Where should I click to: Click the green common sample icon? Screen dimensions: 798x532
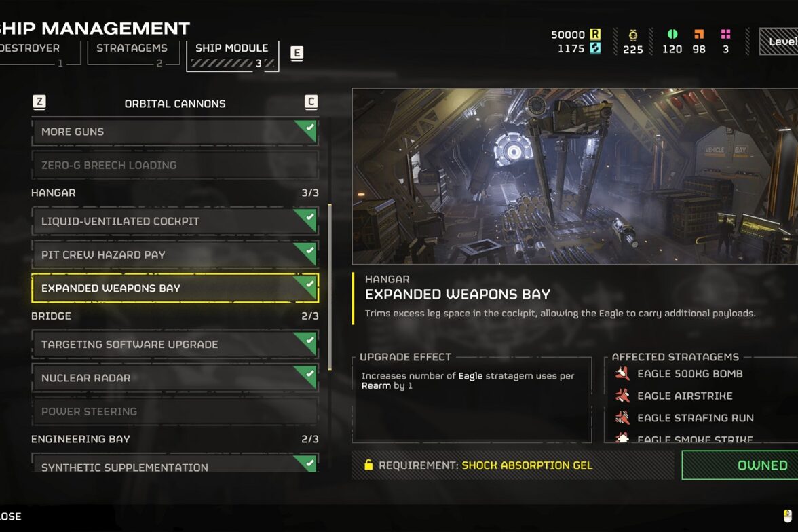click(672, 34)
